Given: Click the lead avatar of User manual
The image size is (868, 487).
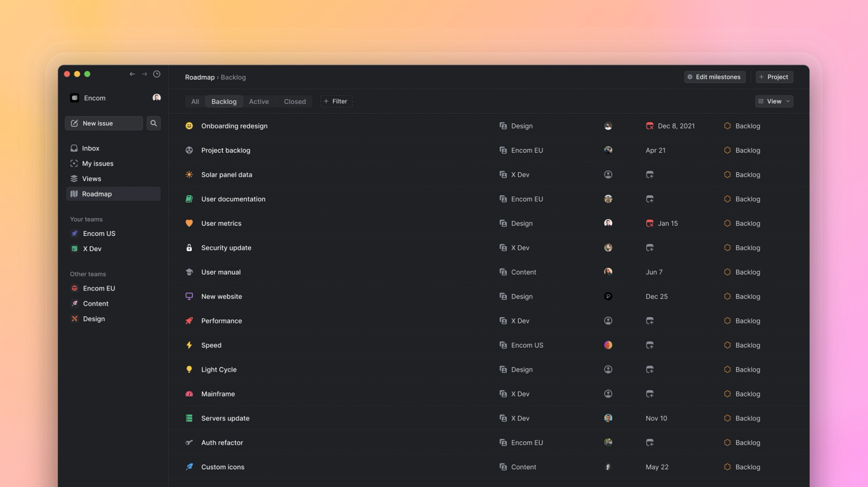Looking at the screenshot, I should (x=608, y=272).
